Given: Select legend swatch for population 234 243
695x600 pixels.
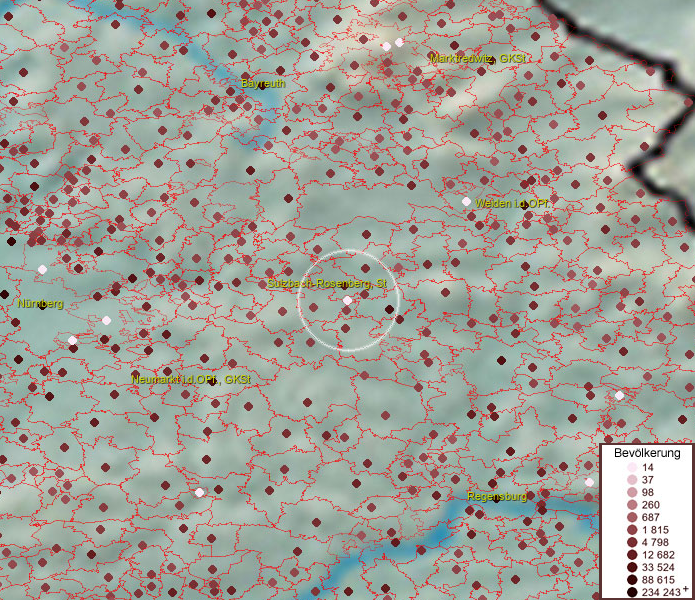Looking at the screenshot, I should pyautogui.click(x=633, y=592).
